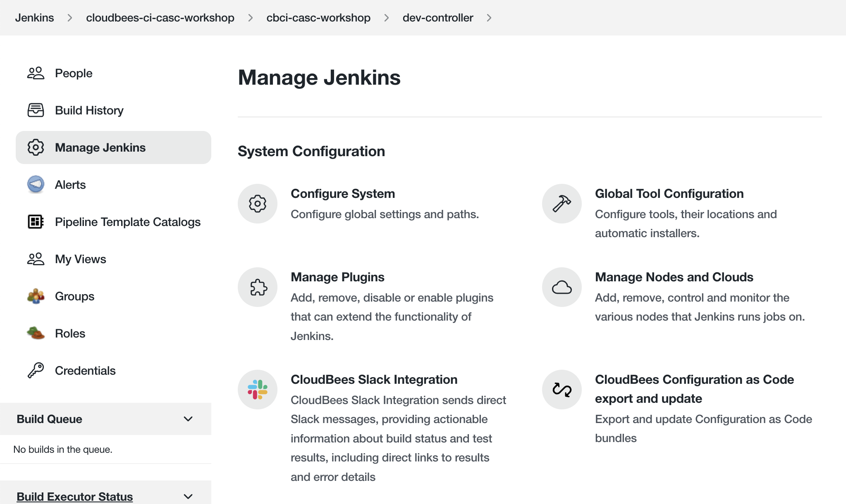Screen dimensions: 846x504
Task: Click the Configure System gear icon
Action: [257, 204]
